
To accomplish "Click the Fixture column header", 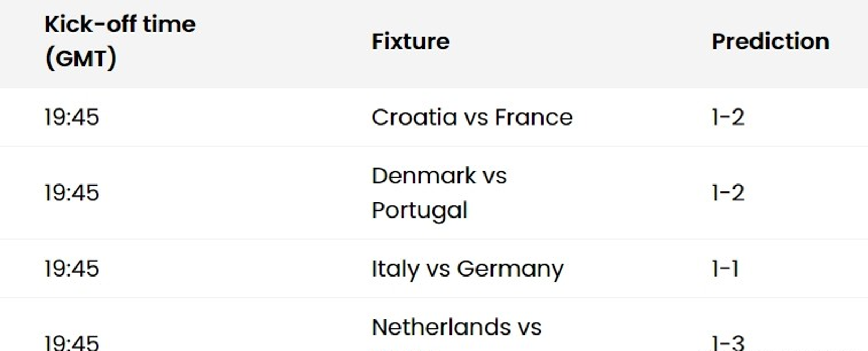I will [411, 41].
